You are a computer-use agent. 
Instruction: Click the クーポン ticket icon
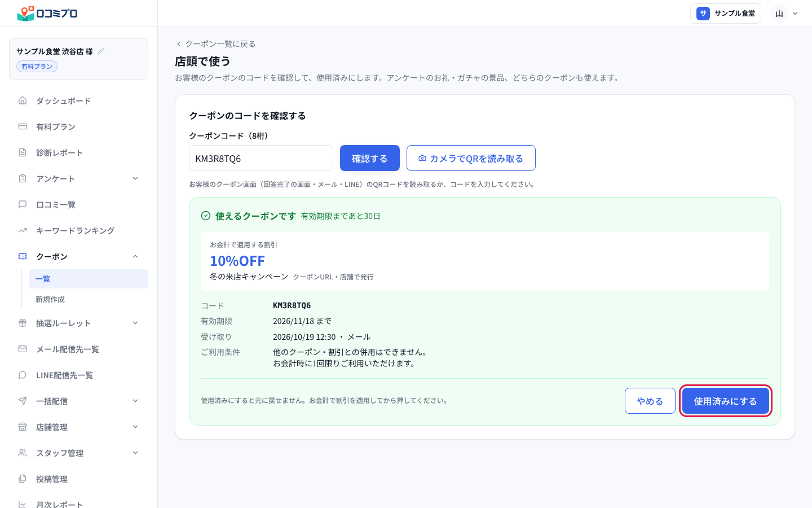[23, 256]
